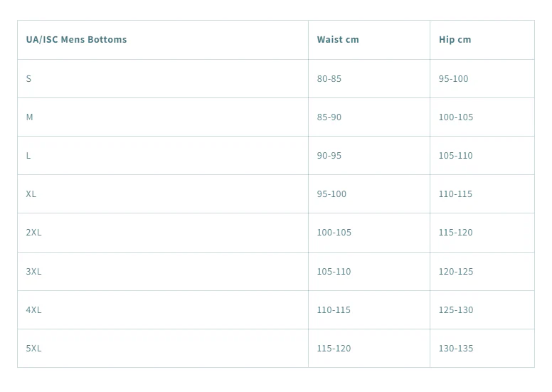Viewport: 552px width, 392px height.
Task: Select hip value 125-130
Action: coord(456,309)
